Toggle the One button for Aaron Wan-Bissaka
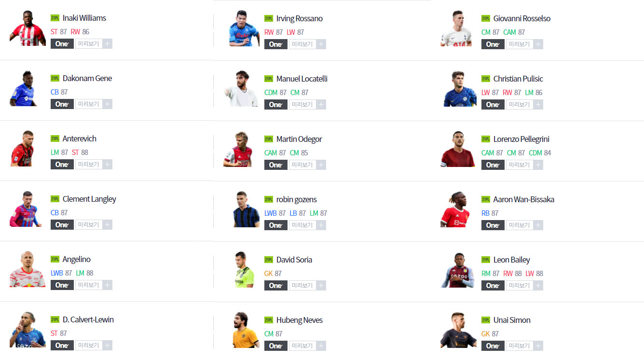The image size is (644, 360). tap(493, 225)
